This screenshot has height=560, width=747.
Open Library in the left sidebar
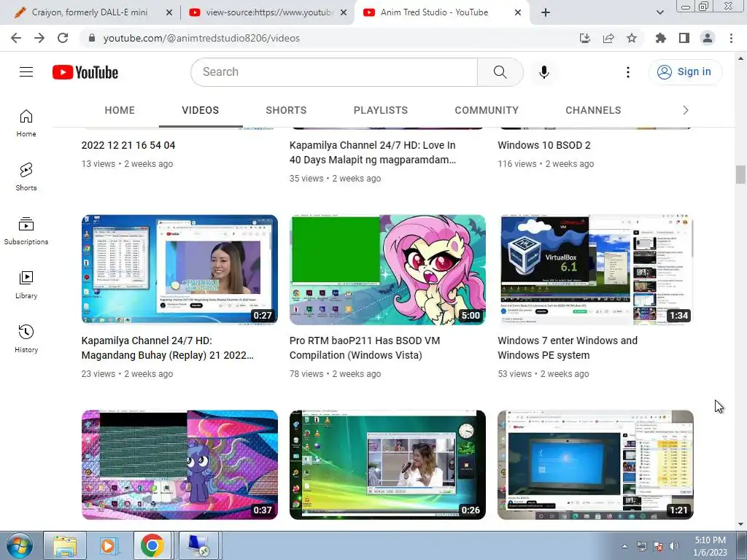(x=26, y=285)
